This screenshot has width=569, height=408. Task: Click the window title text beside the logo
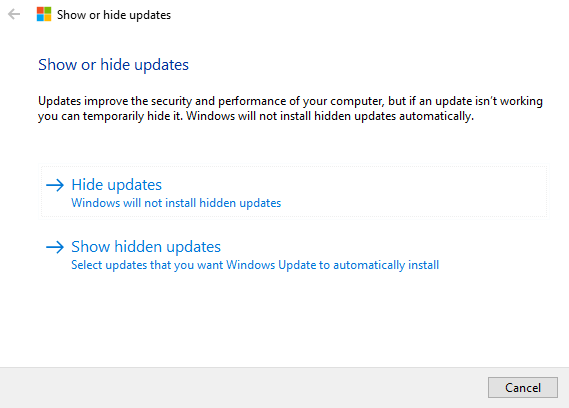[114, 15]
